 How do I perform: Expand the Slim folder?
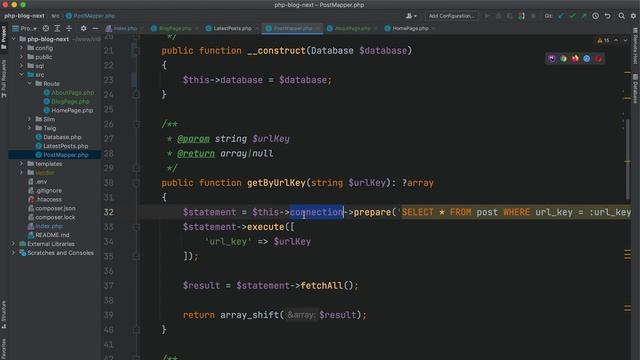point(29,119)
